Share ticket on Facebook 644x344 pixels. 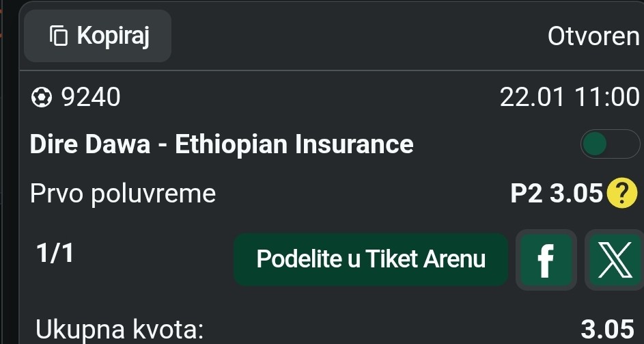(x=545, y=260)
